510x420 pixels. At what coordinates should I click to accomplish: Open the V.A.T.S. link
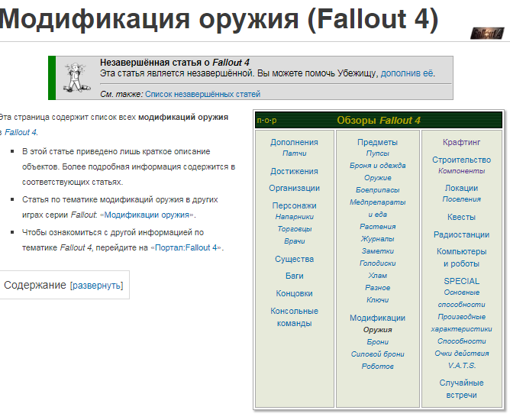tap(461, 365)
